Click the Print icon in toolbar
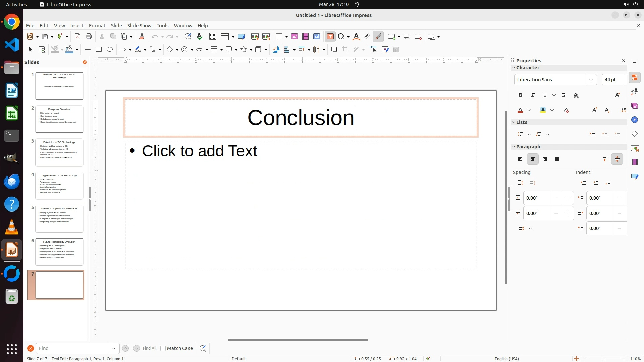Viewport: 644px width, 362px height. 89,37
